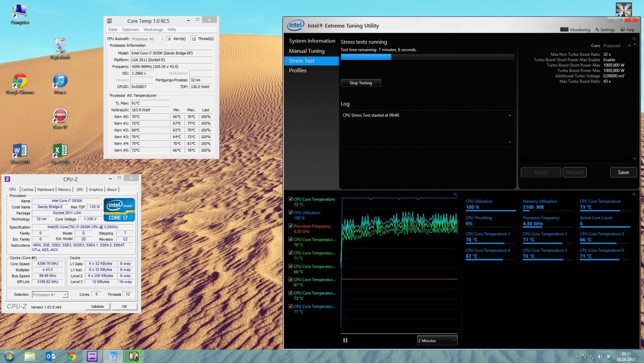Pause the XTU monitoring graph
644x363 pixels.
[x=345, y=340]
